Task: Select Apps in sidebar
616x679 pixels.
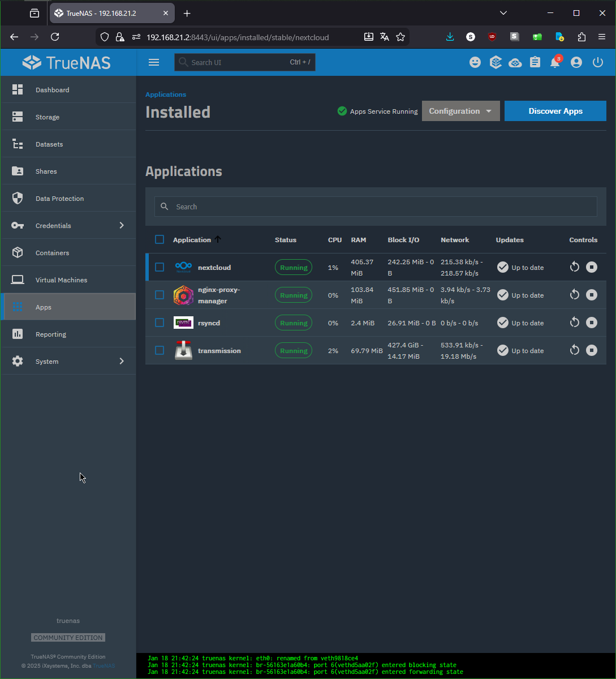Action: (x=68, y=307)
